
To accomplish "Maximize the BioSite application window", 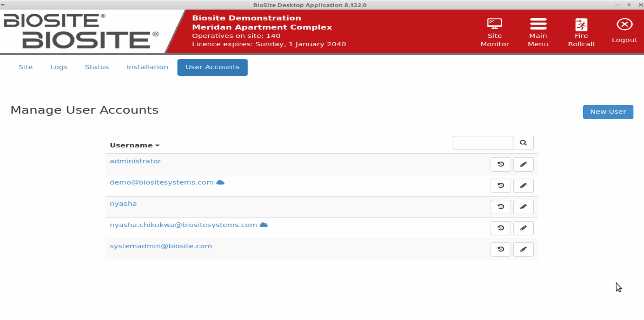I will click(629, 5).
